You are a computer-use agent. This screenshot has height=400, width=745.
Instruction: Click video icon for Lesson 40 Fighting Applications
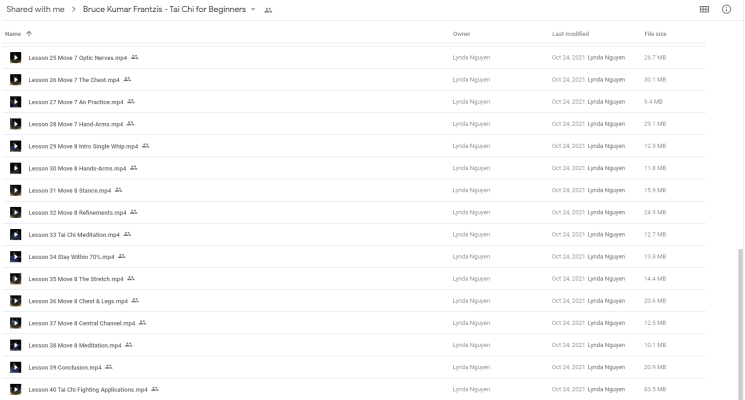click(15, 388)
